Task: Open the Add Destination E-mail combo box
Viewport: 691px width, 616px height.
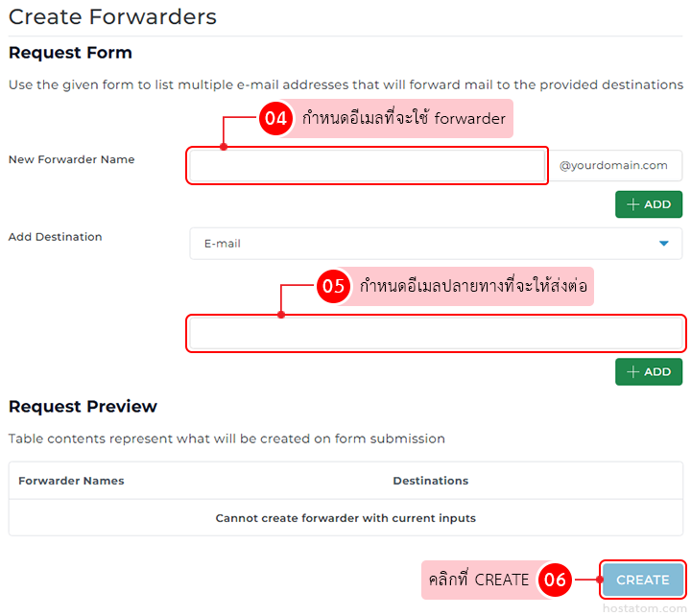Action: click(x=436, y=244)
